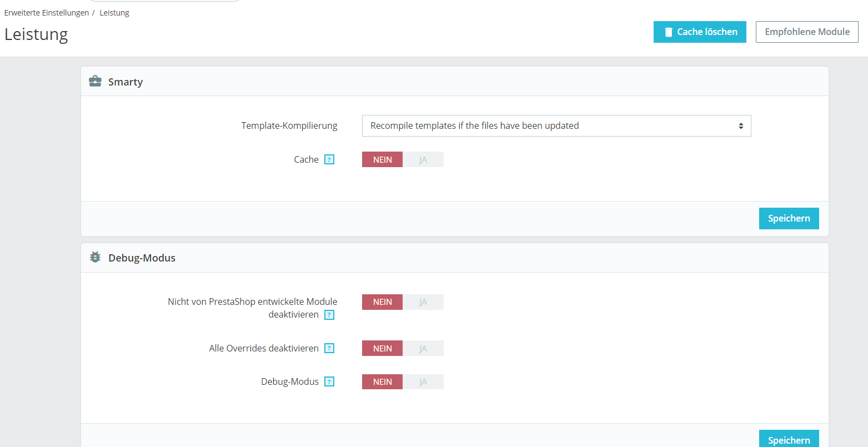Set Alle Overrides deaktivieren to NEIN
868x447 pixels.
[x=382, y=349]
